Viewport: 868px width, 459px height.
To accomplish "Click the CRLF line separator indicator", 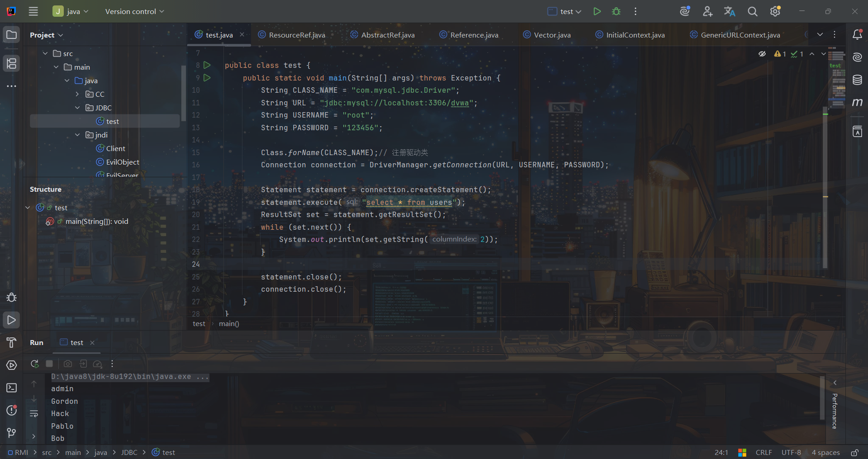I will click(x=764, y=453).
